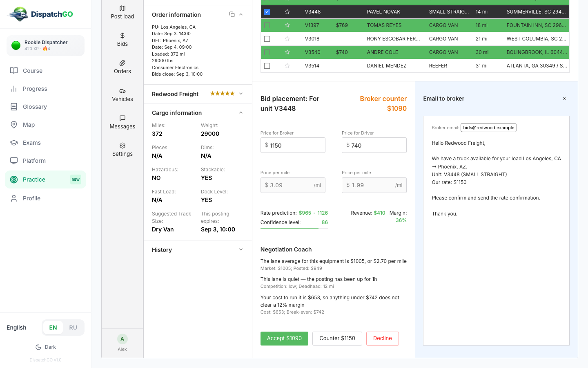This screenshot has width=588, height=368.
Task: Click the DispatchGO logo
Action: click(x=40, y=14)
